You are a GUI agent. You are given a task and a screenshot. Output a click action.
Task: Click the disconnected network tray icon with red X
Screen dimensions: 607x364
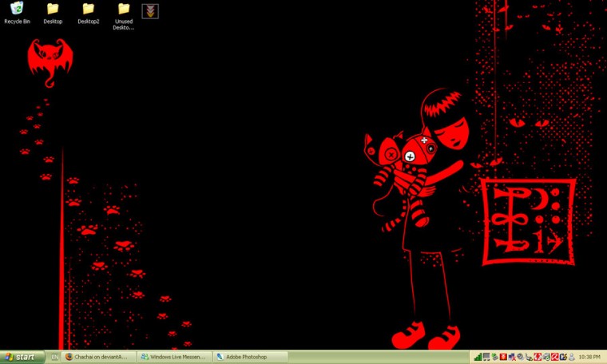point(512,357)
